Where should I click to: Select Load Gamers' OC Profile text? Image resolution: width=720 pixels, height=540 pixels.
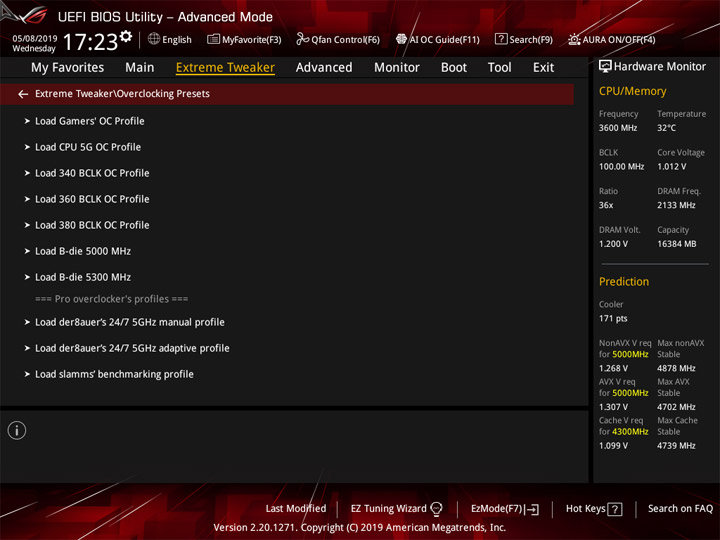pos(90,121)
